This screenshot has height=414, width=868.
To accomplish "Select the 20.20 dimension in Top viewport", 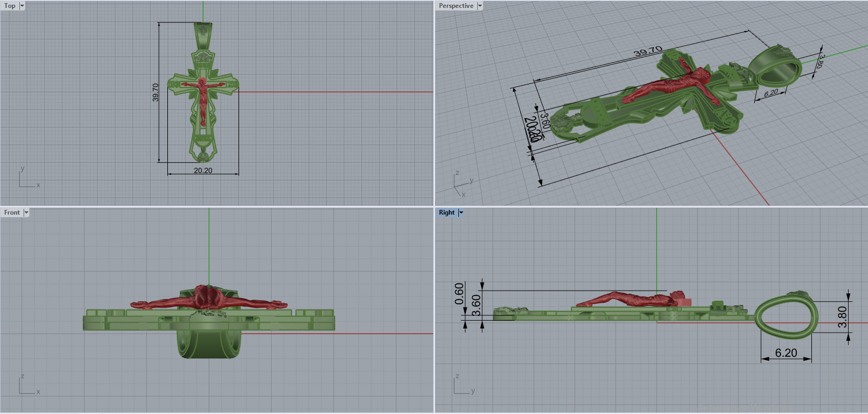I will tap(203, 171).
